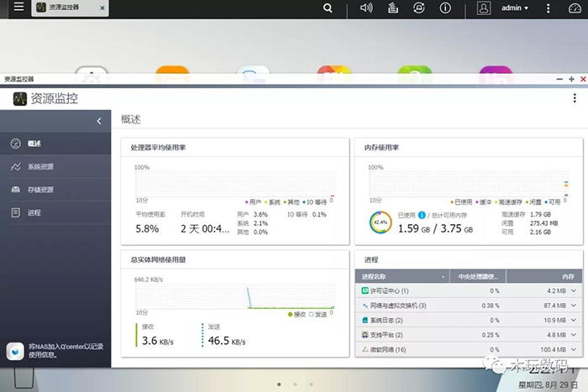Viewport: 588px width, 392px height.
Task: Open the QTS main hamburger menu
Action: (13, 8)
